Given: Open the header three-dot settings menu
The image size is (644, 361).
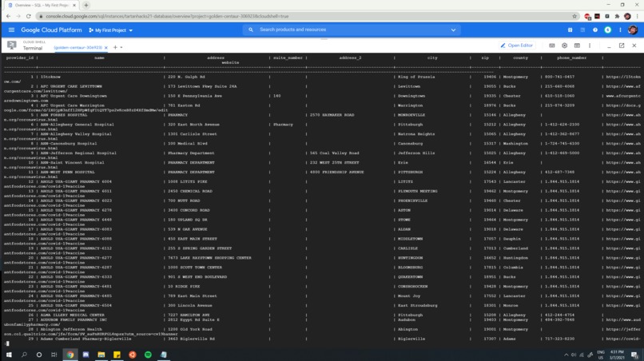Looking at the screenshot, I should [620, 30].
